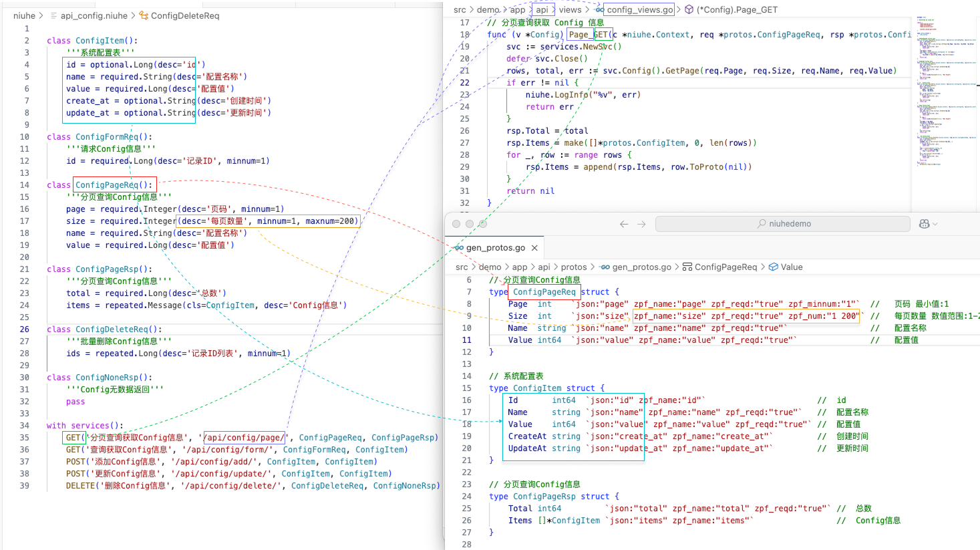Screen dimensions: 980x550
Task: Click the file icon beside api_config.niuhe breadcrumb
Action: pyautogui.click(x=53, y=15)
